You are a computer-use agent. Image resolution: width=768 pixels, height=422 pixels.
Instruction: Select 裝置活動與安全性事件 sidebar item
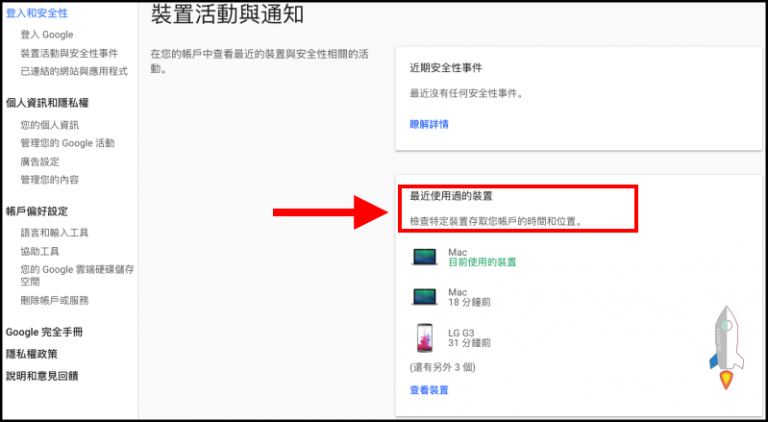(69, 53)
